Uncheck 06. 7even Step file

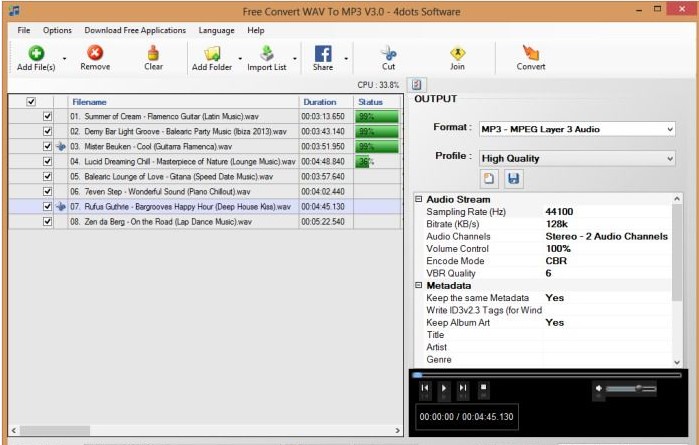[47, 191]
